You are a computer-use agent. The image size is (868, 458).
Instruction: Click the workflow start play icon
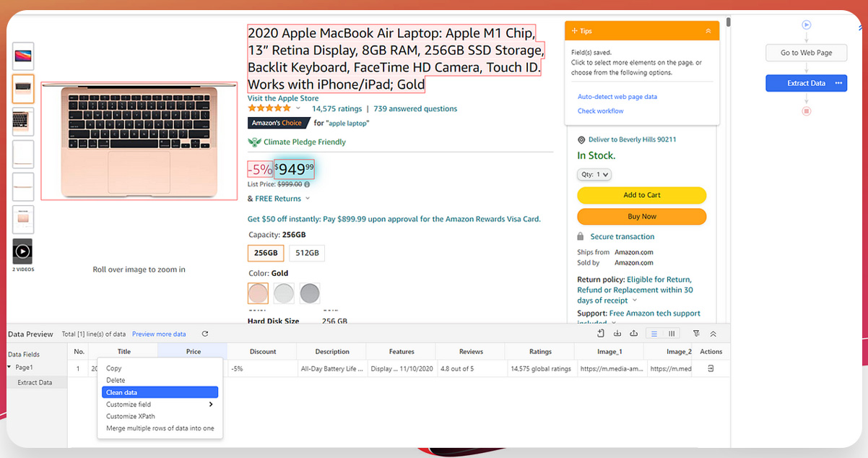806,25
